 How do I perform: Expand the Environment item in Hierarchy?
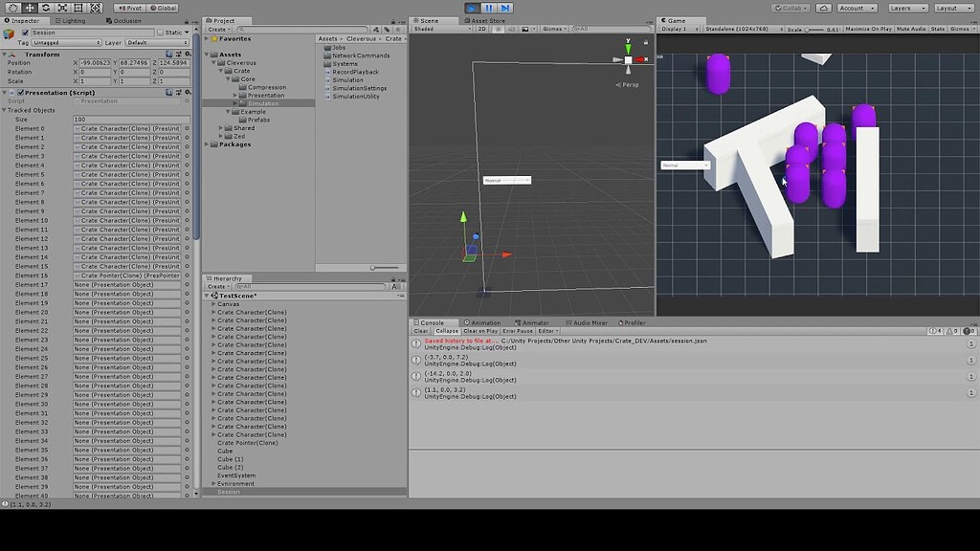(215, 483)
